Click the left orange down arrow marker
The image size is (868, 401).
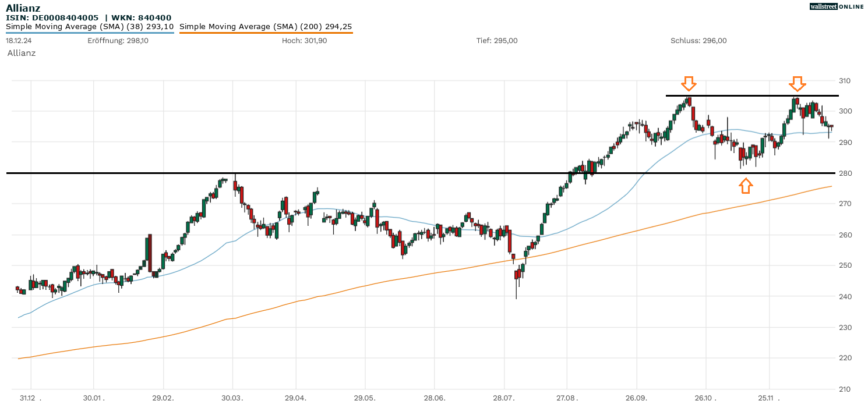point(689,84)
